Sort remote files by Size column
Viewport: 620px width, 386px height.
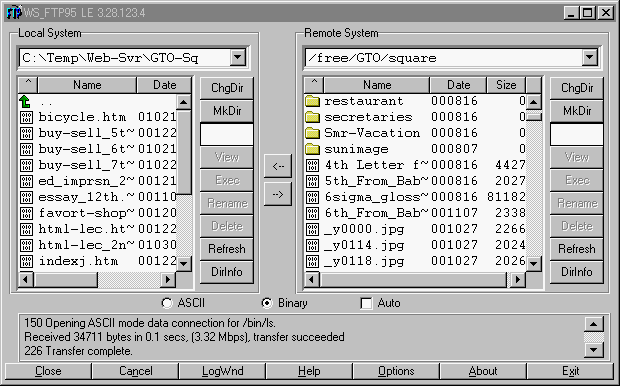tap(506, 85)
